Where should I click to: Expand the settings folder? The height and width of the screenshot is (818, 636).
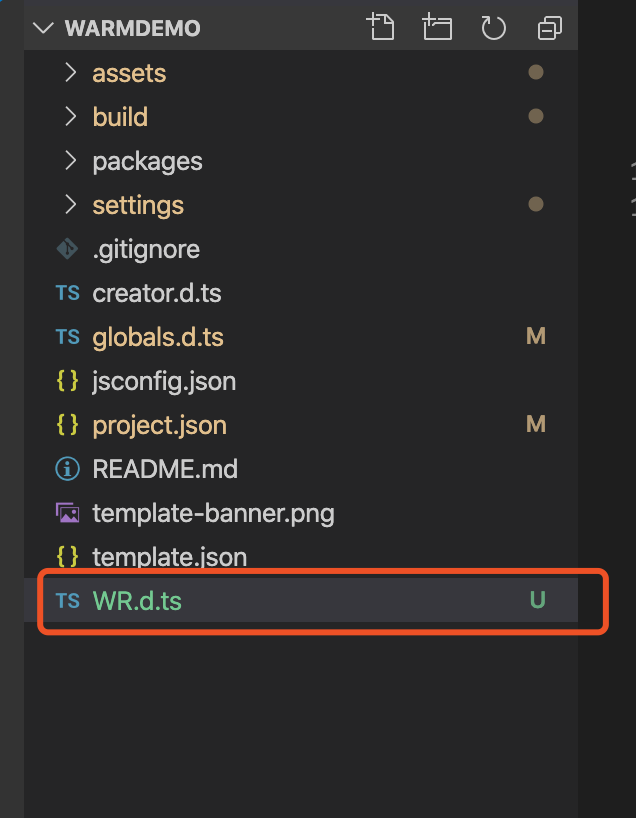70,205
